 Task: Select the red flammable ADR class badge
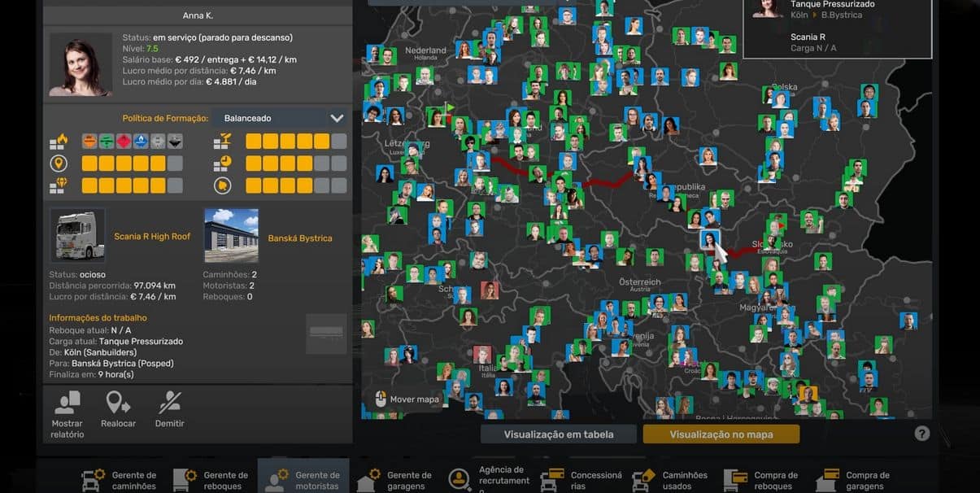[124, 142]
